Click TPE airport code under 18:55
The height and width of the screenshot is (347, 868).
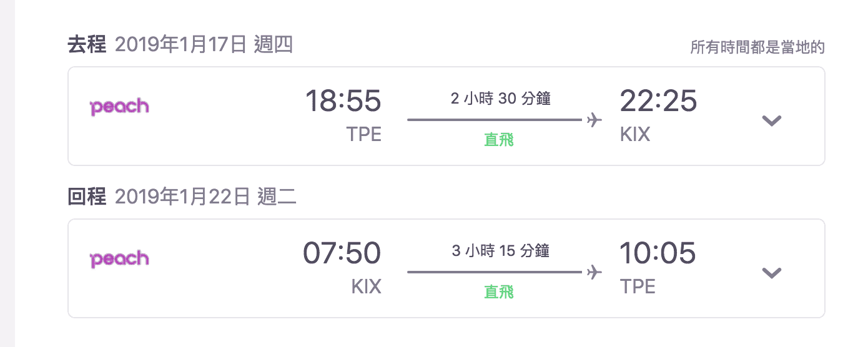pos(364,134)
